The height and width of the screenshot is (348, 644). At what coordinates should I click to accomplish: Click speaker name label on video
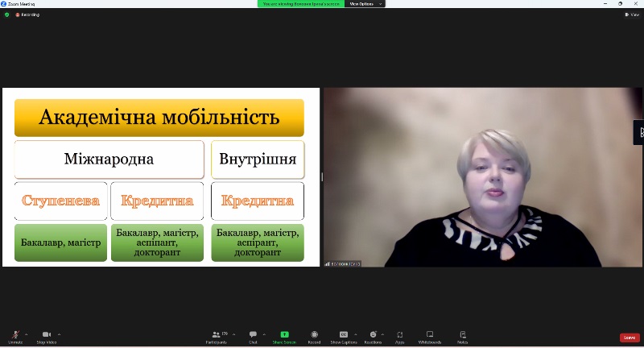pyautogui.click(x=343, y=263)
